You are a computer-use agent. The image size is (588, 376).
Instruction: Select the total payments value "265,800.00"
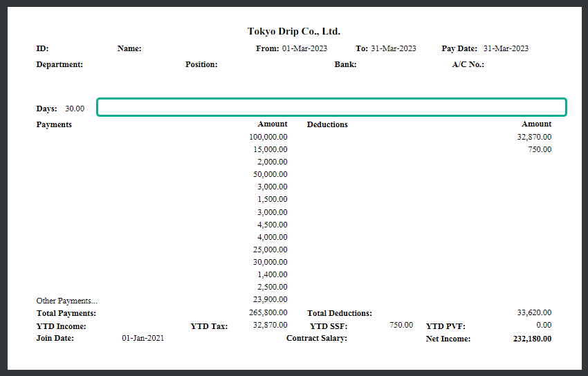coord(268,312)
